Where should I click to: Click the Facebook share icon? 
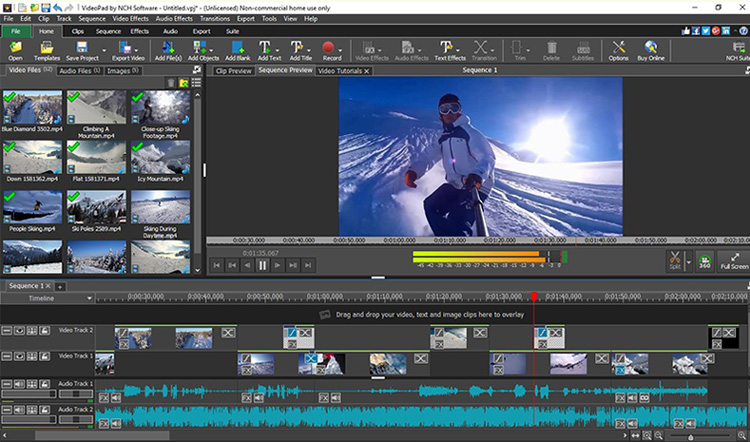point(695,31)
